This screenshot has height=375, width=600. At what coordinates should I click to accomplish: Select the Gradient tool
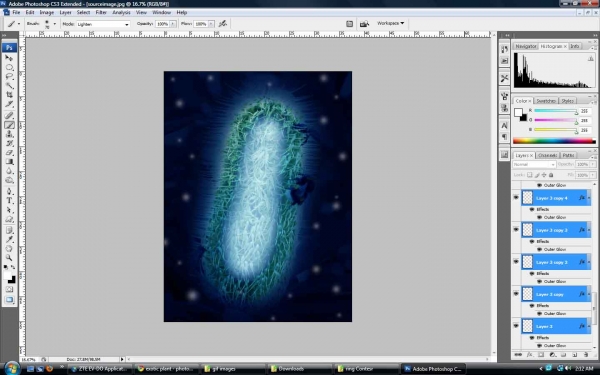[9, 162]
